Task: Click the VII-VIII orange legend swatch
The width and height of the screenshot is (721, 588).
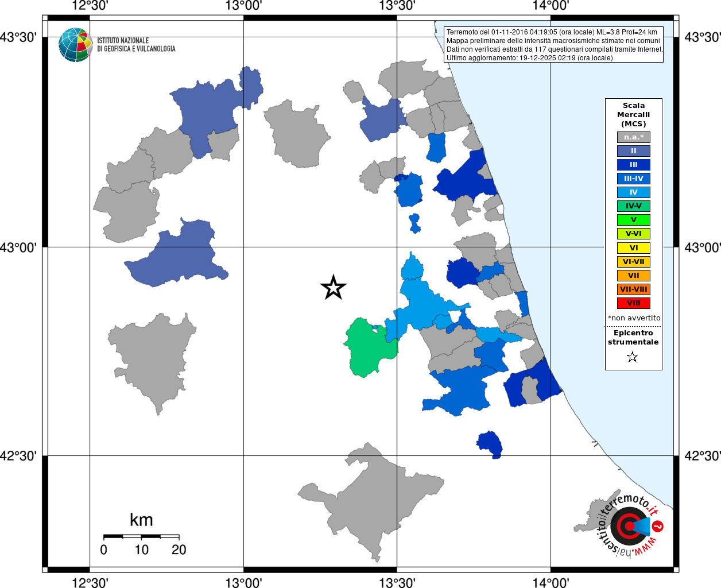Action: [x=634, y=289]
